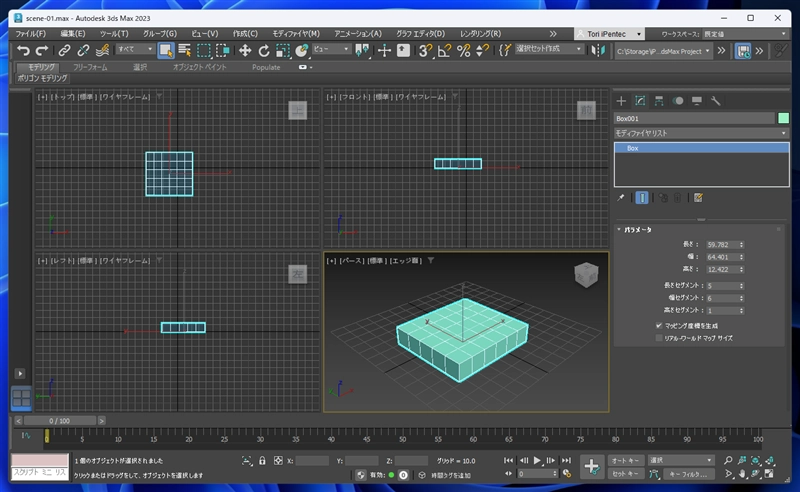Open the reference coordinate system dropdown
Screen dimensions: 800x492
331,49
